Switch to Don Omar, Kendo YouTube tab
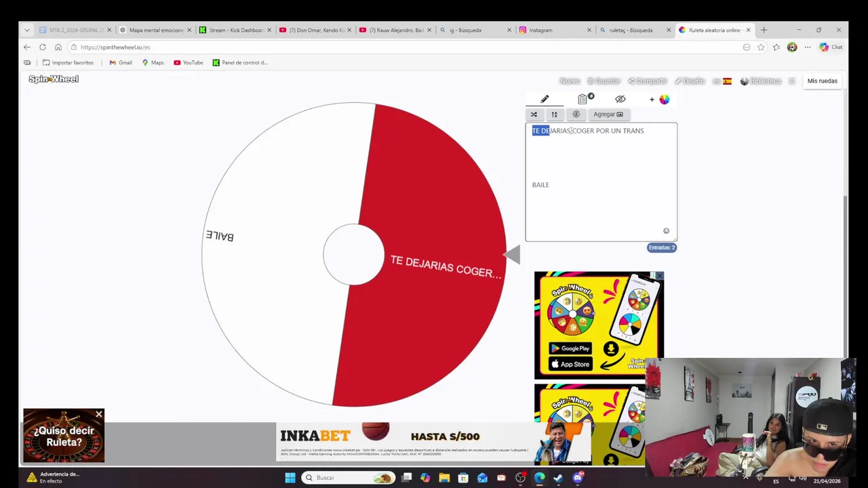Viewport: 868px width, 488px height. click(x=315, y=30)
